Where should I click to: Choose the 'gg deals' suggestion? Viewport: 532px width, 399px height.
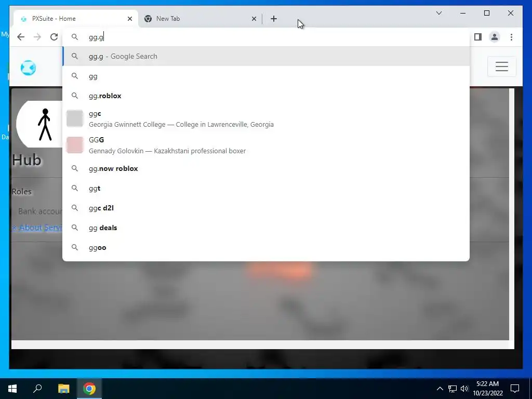(x=266, y=228)
